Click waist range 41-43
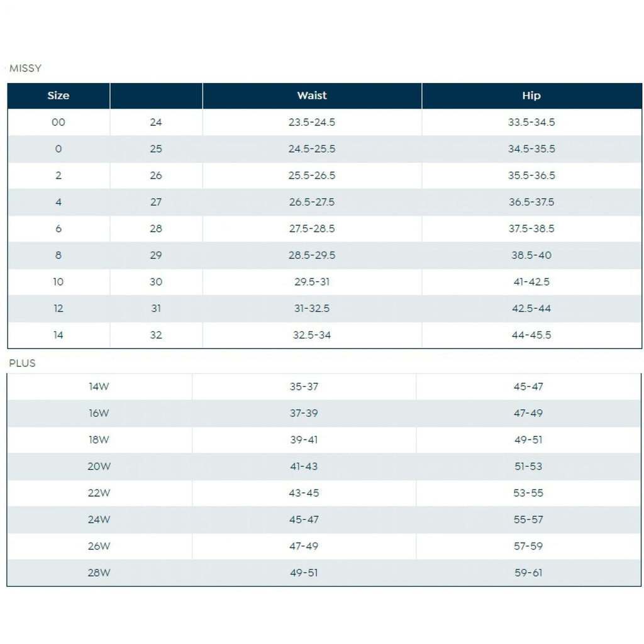Screen dimensions: 644x644 [304, 466]
